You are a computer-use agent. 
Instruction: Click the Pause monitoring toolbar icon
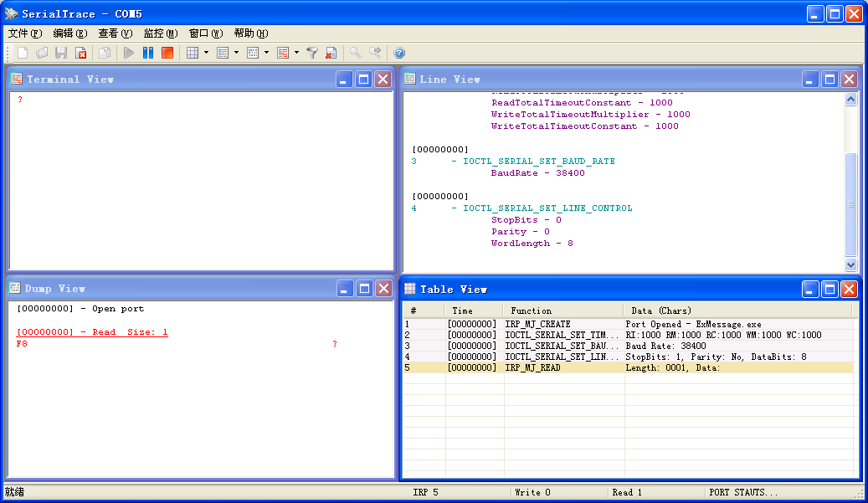(x=147, y=53)
